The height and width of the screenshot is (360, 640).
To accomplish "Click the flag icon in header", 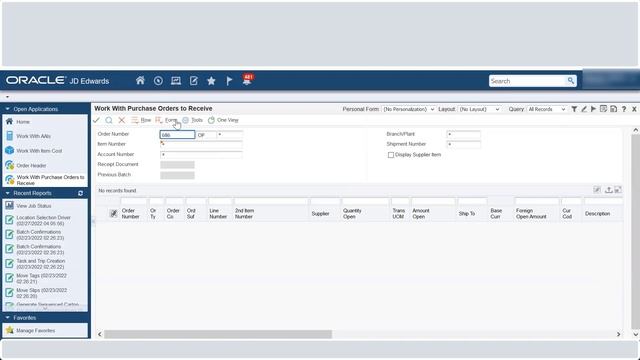I will coord(229,81).
